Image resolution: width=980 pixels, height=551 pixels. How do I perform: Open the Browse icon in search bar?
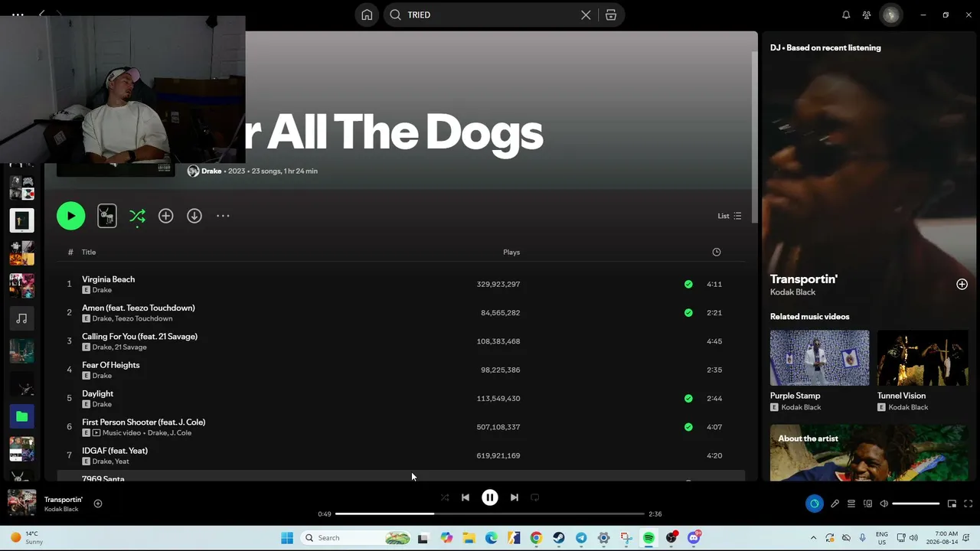click(611, 15)
